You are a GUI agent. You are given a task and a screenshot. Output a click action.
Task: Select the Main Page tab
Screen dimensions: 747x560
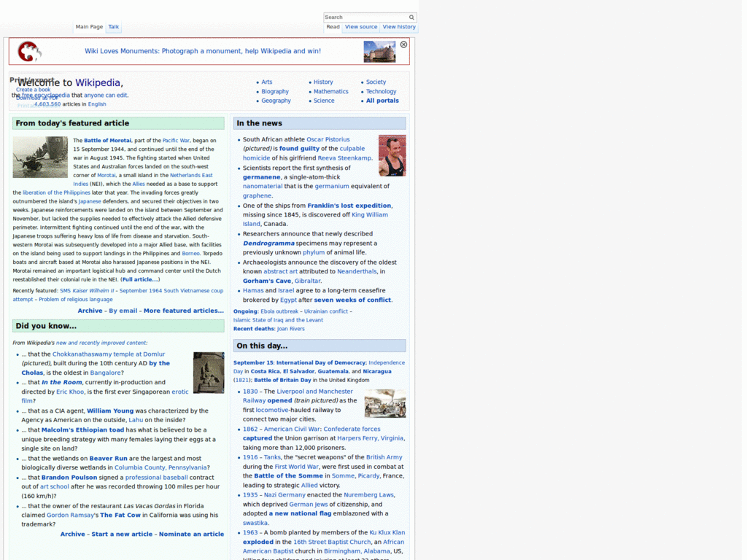pyautogui.click(x=89, y=27)
